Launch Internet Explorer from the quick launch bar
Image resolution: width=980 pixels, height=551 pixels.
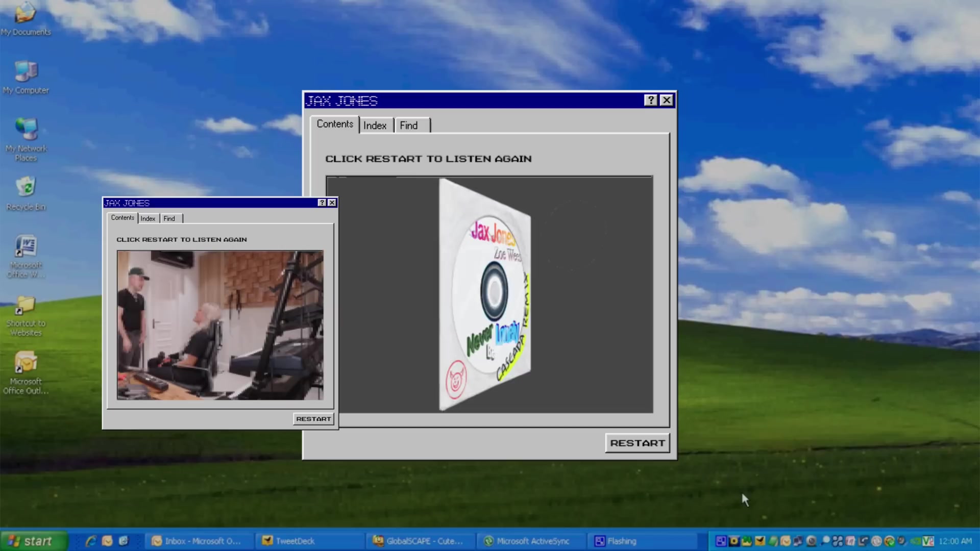click(91, 541)
